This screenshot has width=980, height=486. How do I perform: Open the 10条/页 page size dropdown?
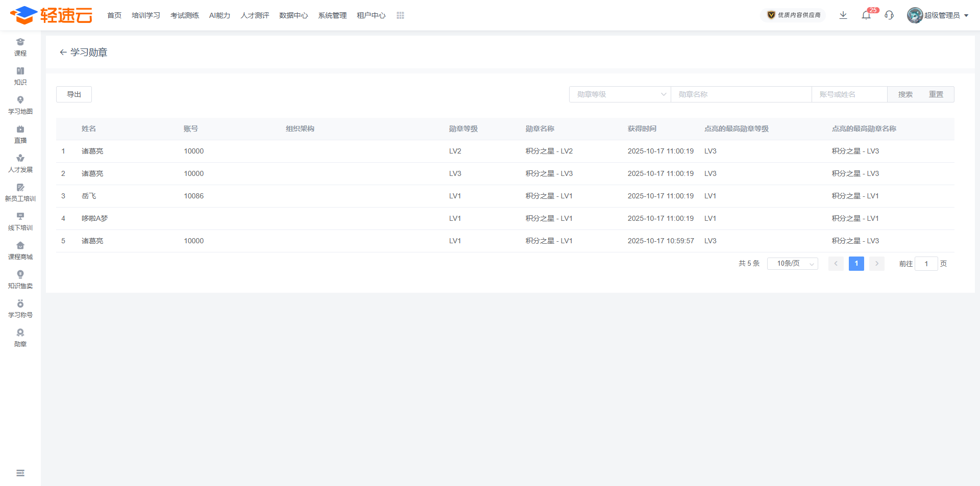pyautogui.click(x=792, y=264)
